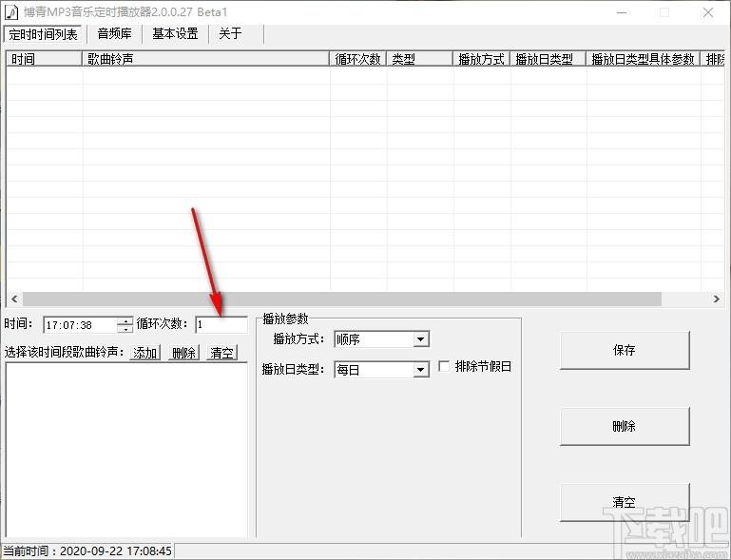
Task: Toggle the 排除节假日 checkbox
Action: (444, 366)
